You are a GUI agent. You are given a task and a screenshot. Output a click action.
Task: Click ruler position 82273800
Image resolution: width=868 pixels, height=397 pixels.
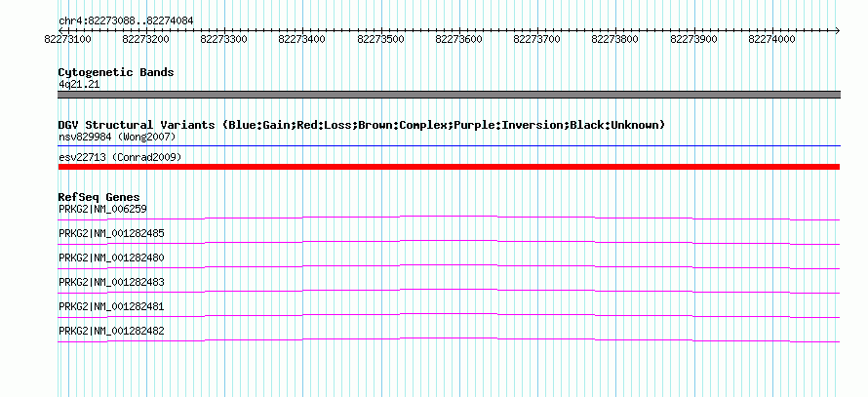click(615, 39)
